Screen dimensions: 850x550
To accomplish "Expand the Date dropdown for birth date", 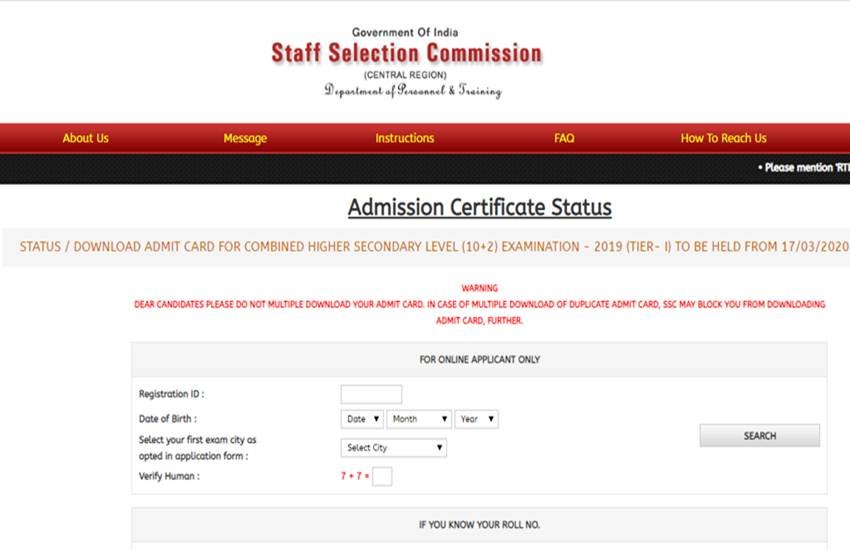I will (362, 419).
